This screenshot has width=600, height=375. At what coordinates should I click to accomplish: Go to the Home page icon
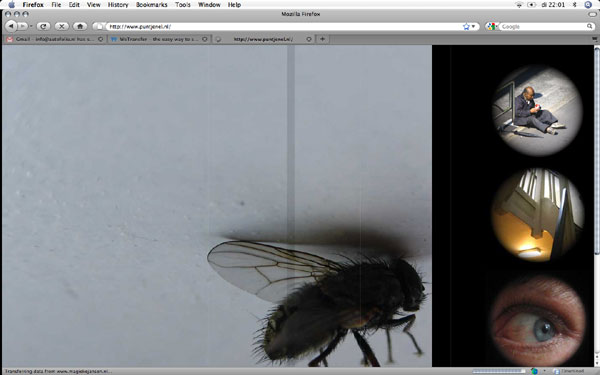(x=80, y=26)
